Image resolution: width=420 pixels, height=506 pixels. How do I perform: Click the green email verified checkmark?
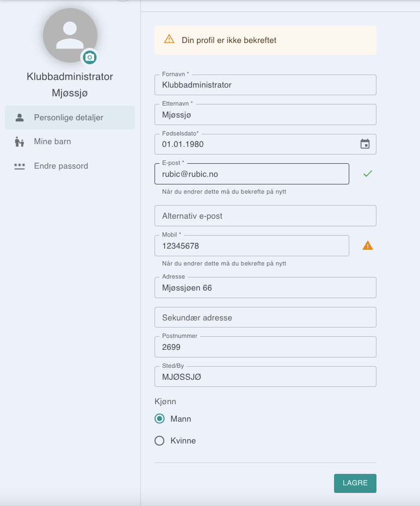[368, 174]
